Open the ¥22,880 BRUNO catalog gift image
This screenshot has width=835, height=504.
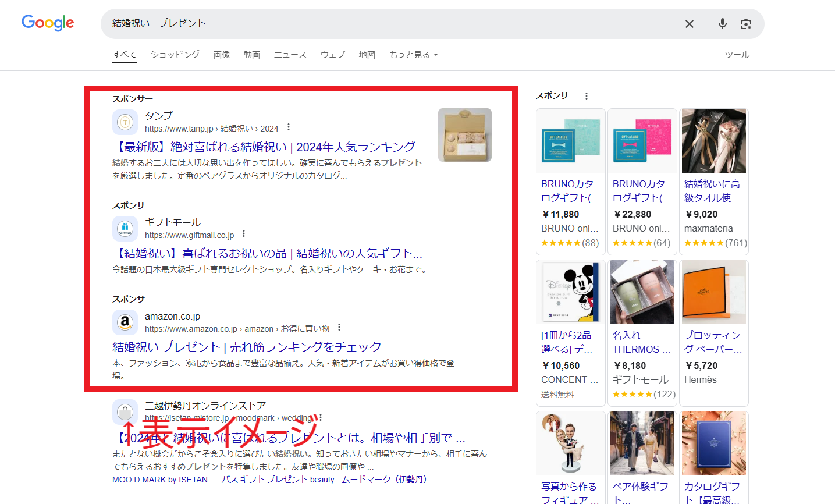[642, 141]
